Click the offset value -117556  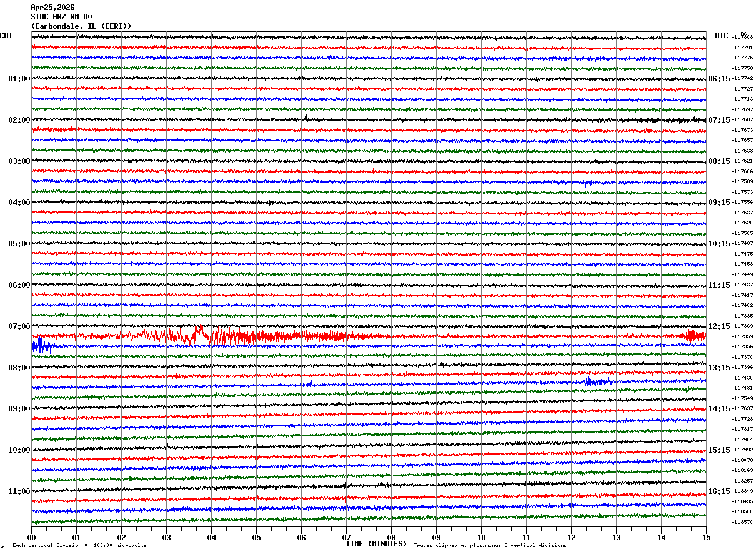742,203
